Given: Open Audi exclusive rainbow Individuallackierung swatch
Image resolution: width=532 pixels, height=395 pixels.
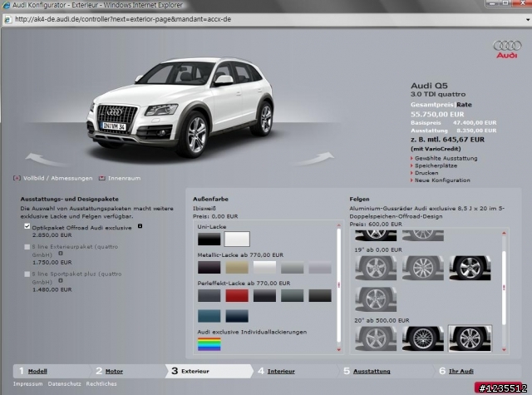Looking at the screenshot, I should [x=209, y=344].
